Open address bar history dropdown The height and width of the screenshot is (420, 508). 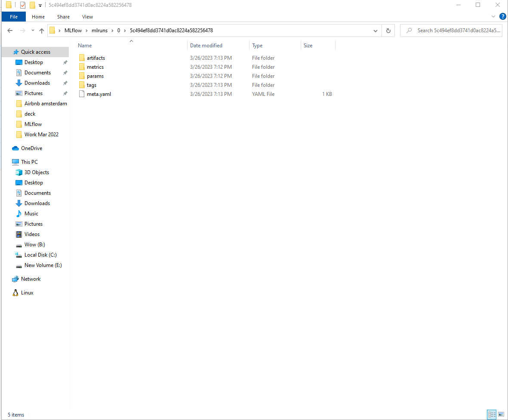(375, 31)
